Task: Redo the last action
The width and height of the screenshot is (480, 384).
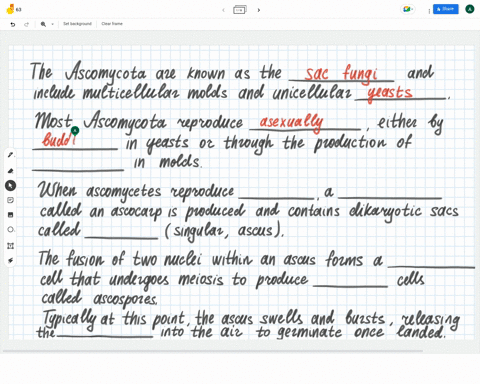Action: [27, 24]
